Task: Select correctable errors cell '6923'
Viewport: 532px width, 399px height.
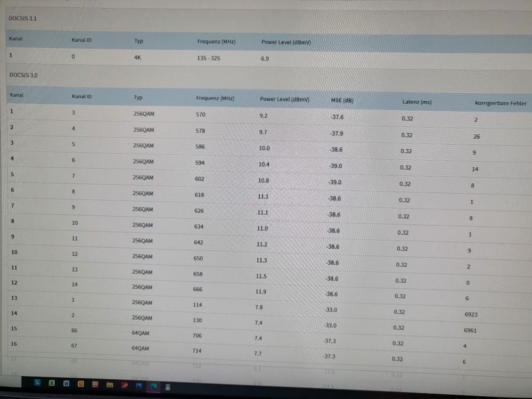Action: pos(471,314)
